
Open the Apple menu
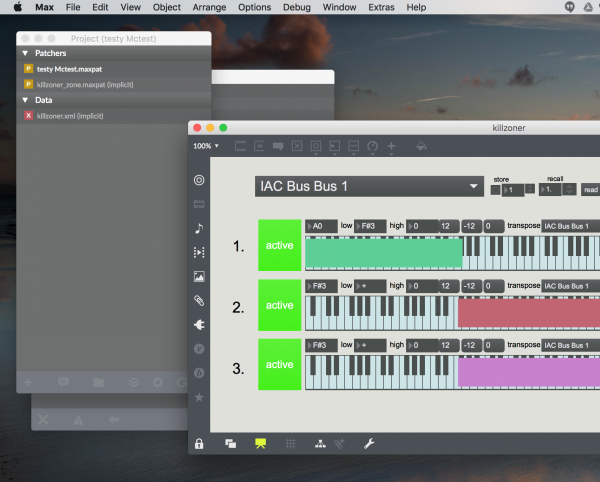click(x=18, y=7)
